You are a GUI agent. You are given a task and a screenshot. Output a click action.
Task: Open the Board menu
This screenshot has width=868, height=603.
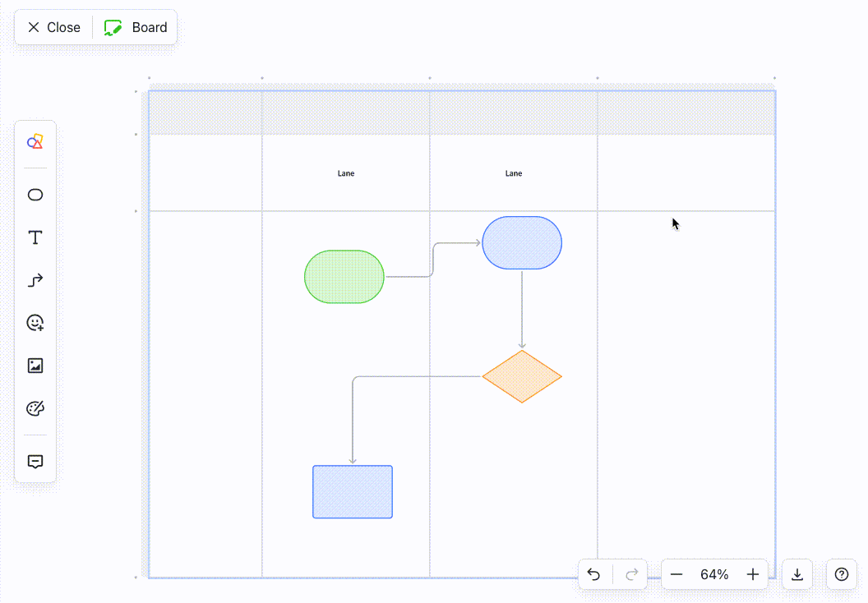coord(136,27)
